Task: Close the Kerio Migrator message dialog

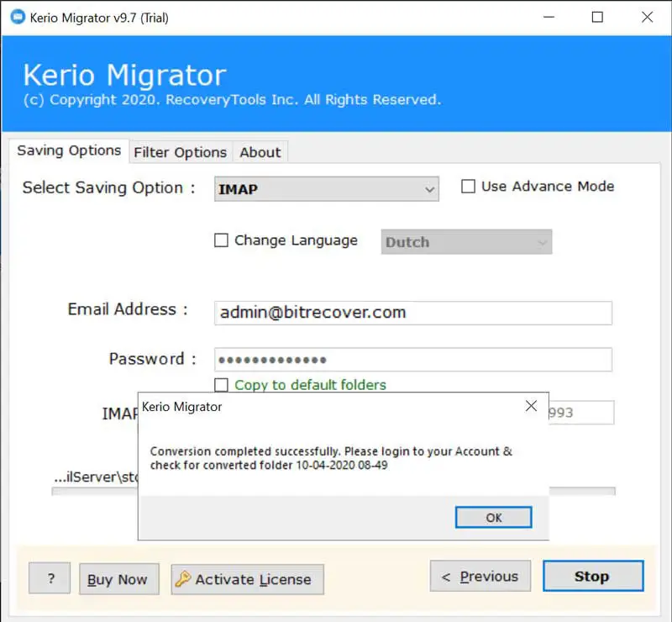Action: point(531,405)
